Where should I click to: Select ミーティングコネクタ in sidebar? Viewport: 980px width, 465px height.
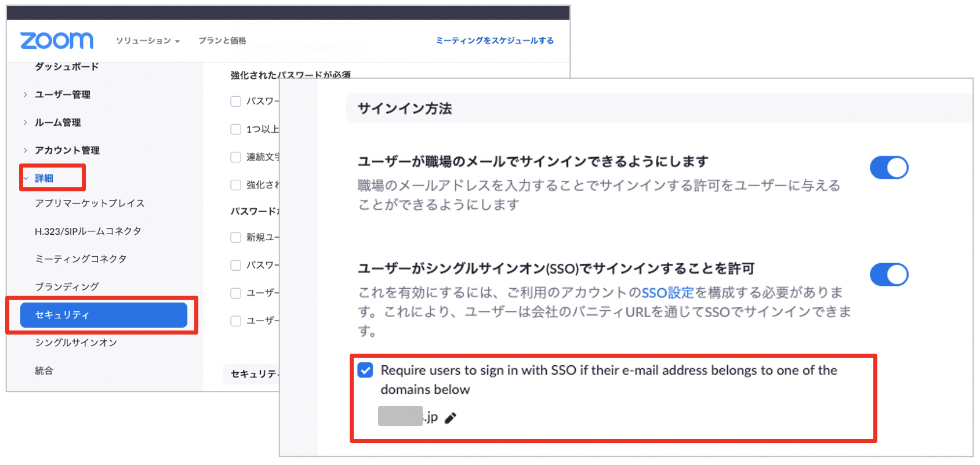click(81, 259)
